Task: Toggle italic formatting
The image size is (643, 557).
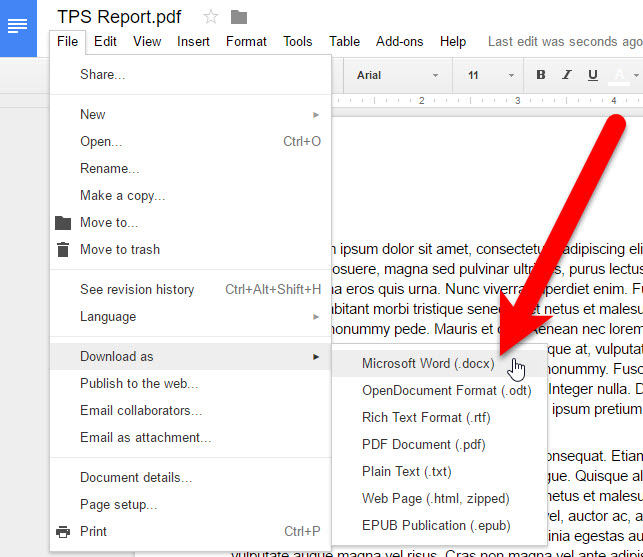Action: point(567,75)
